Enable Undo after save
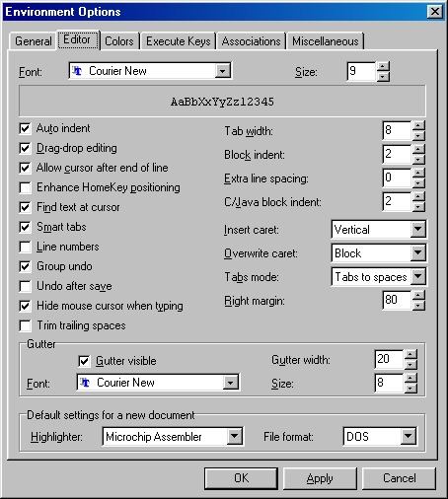 point(25,286)
